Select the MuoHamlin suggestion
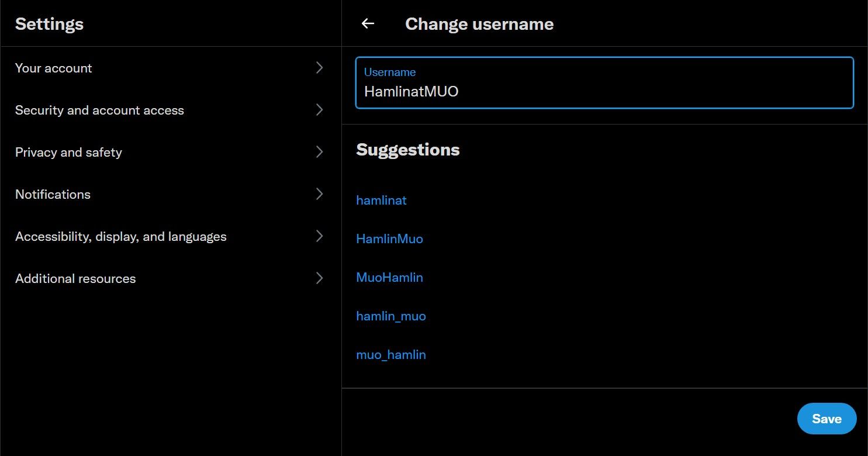 389,277
